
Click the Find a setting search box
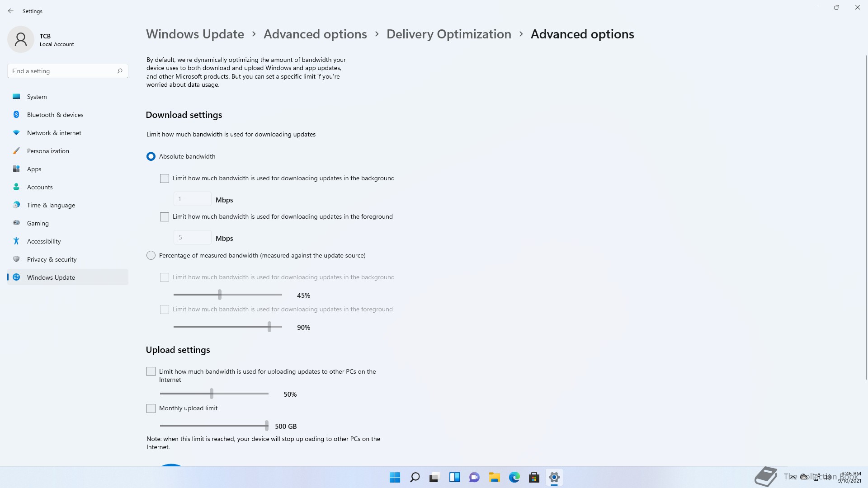pyautogui.click(x=68, y=71)
